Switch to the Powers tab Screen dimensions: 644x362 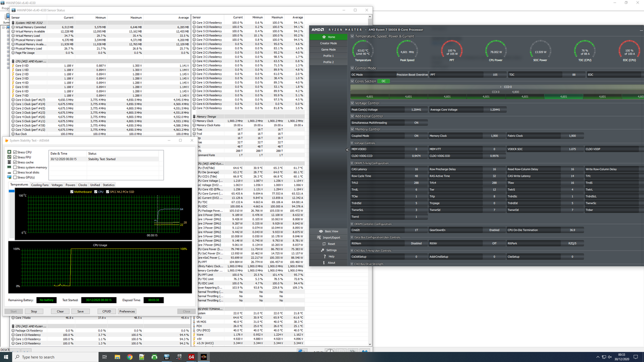(x=70, y=185)
